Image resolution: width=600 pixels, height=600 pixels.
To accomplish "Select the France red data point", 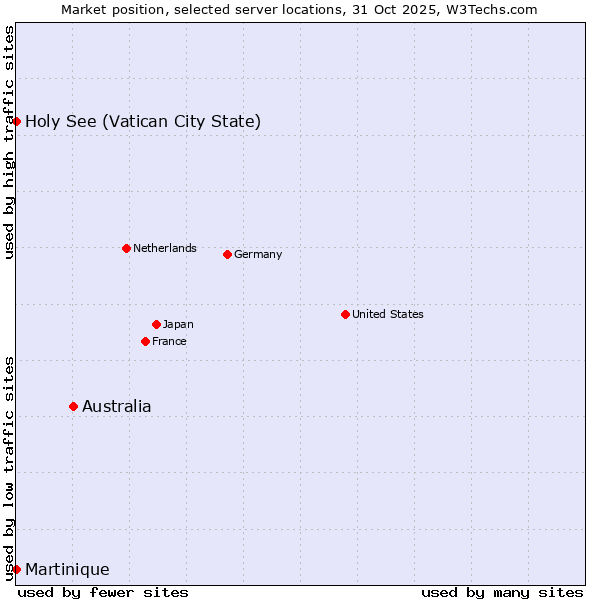I will 145,341.
